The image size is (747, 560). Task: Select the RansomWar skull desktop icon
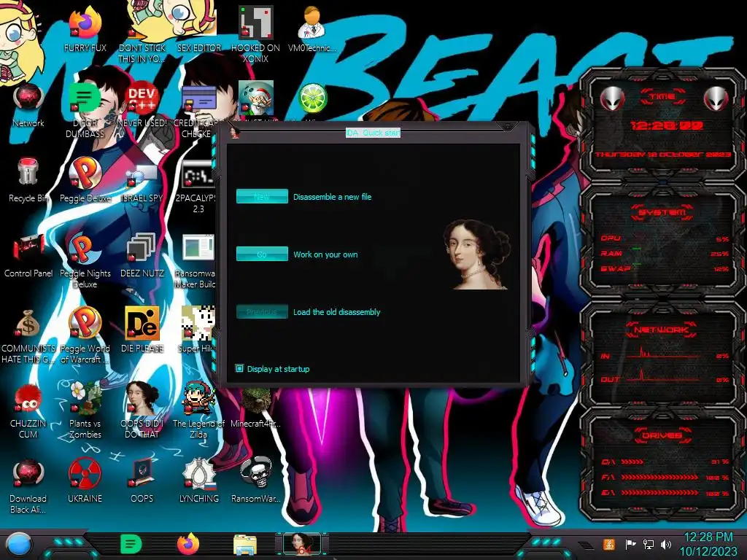click(256, 481)
